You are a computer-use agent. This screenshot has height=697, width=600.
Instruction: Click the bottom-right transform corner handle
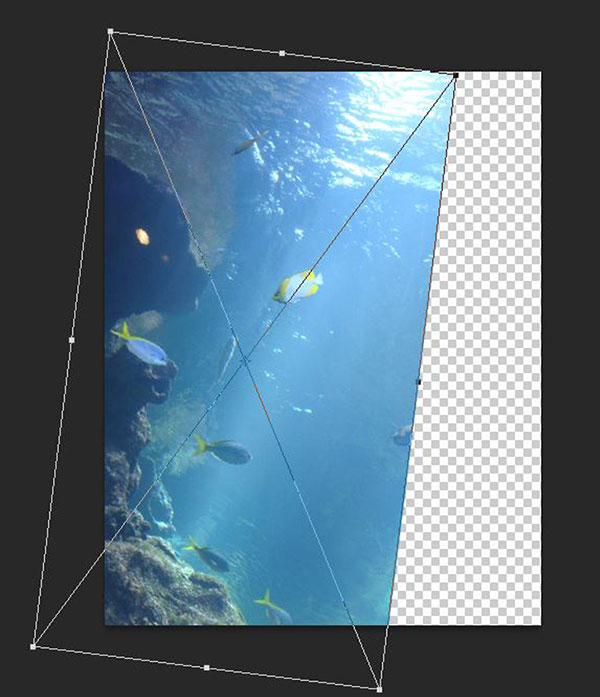pos(379,689)
